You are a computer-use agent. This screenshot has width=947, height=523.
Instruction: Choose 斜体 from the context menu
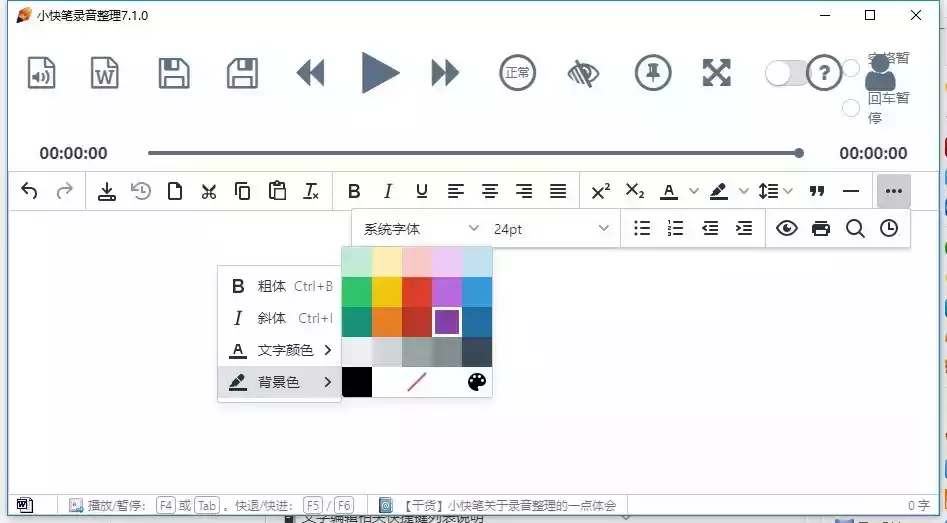click(280, 318)
